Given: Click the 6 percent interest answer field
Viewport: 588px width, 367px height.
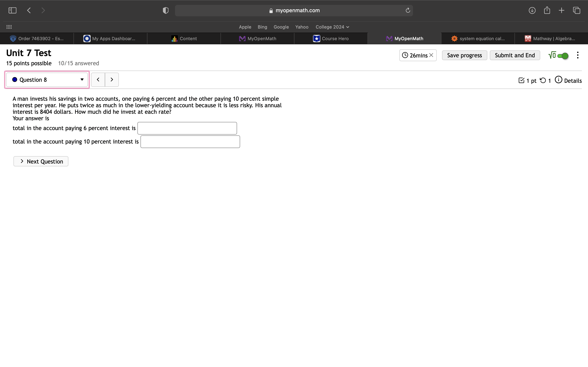Looking at the screenshot, I should pos(187,128).
